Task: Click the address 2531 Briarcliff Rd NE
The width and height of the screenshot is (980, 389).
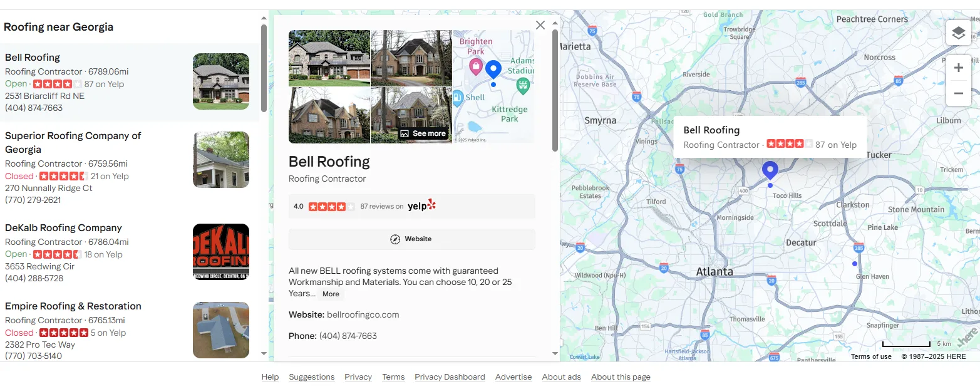Action: (x=44, y=96)
